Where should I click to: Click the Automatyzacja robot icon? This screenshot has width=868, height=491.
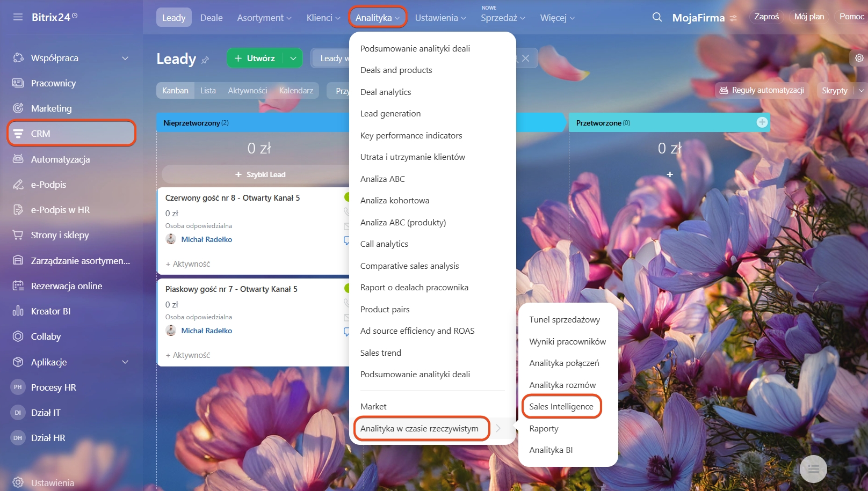point(18,159)
